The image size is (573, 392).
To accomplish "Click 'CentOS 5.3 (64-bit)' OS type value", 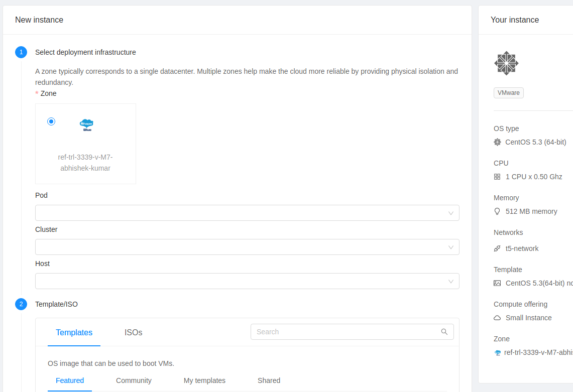I will click(x=536, y=142).
